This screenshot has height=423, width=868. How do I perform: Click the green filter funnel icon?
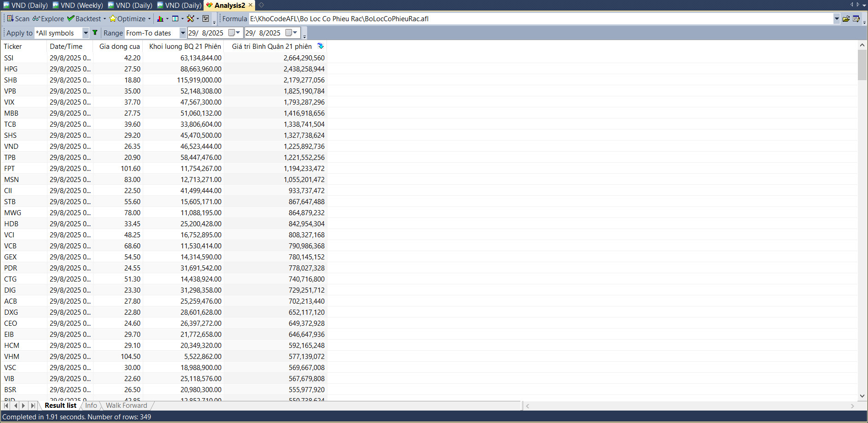95,33
